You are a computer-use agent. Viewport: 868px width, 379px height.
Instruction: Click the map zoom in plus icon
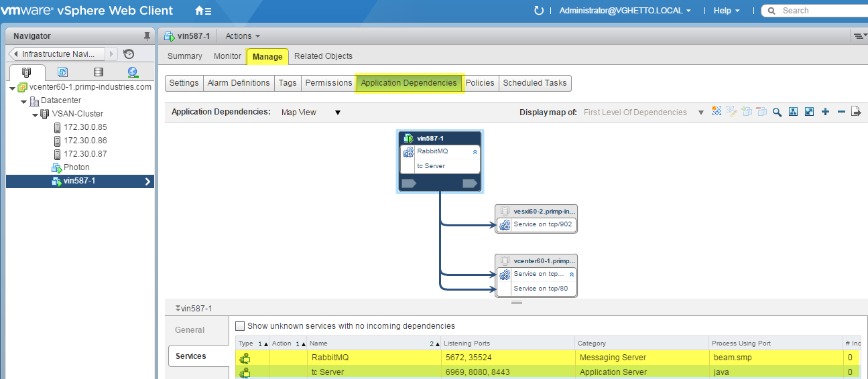pyautogui.click(x=825, y=112)
